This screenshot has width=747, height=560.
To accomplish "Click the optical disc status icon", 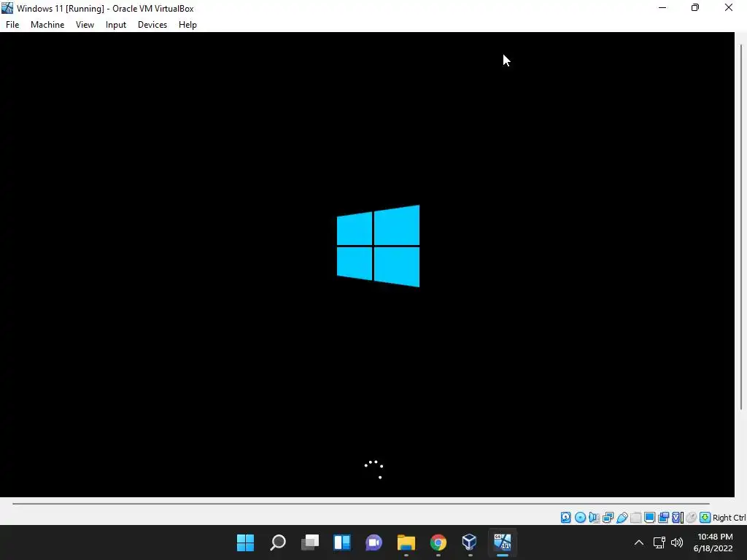I will pos(580,517).
